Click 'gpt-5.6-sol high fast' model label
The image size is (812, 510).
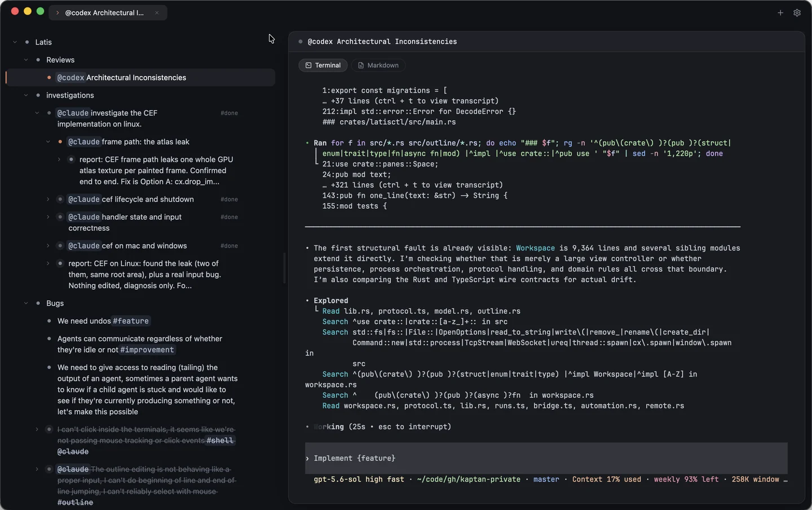(x=359, y=480)
